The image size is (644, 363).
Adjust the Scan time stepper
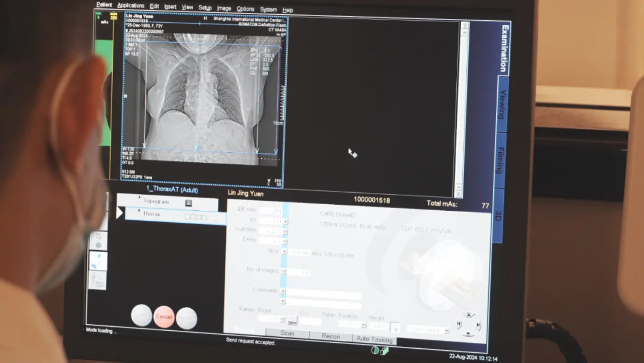(285, 231)
